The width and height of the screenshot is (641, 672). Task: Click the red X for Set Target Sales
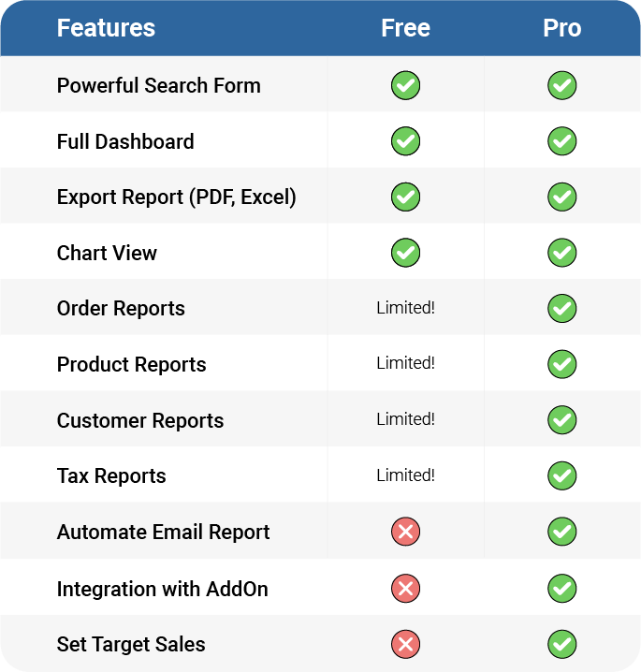click(405, 644)
